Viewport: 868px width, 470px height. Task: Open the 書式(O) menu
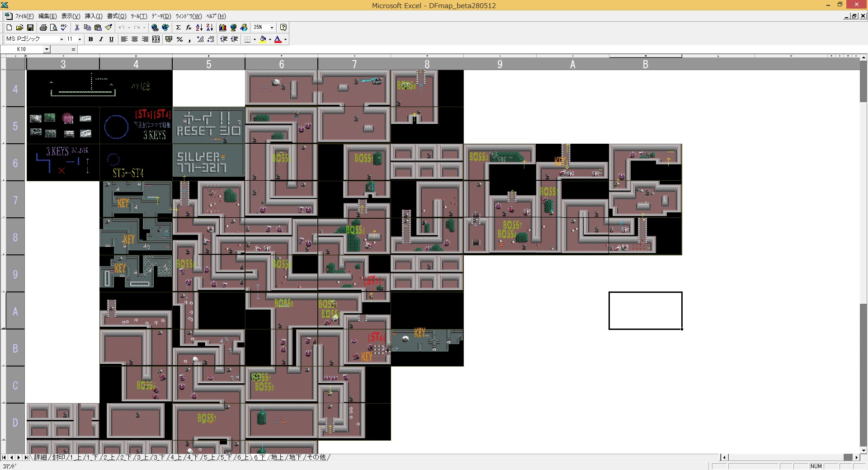pos(117,16)
